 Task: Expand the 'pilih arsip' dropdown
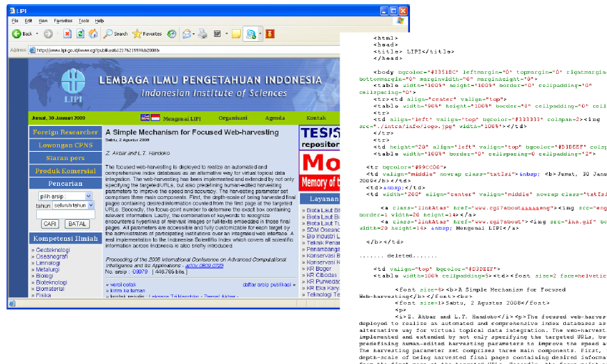point(63,196)
